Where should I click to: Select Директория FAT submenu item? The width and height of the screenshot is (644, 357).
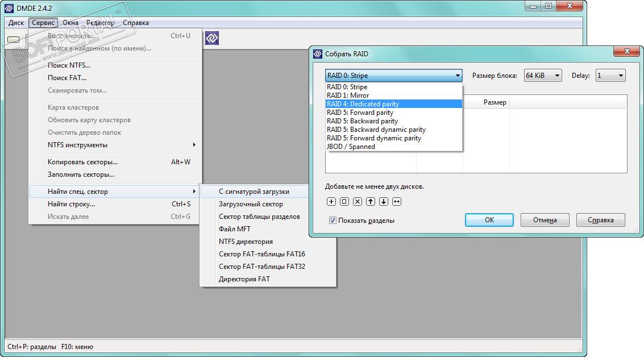tap(268, 279)
